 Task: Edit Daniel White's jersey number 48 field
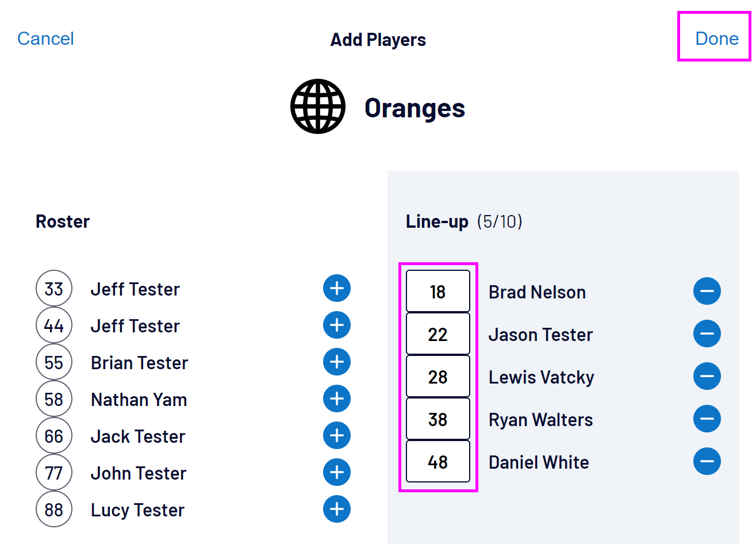point(438,462)
